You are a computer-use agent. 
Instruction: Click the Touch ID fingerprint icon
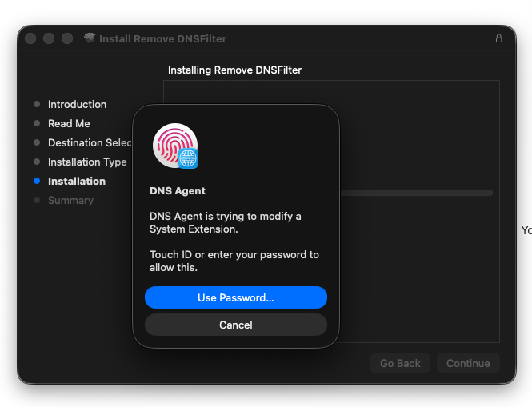point(173,144)
